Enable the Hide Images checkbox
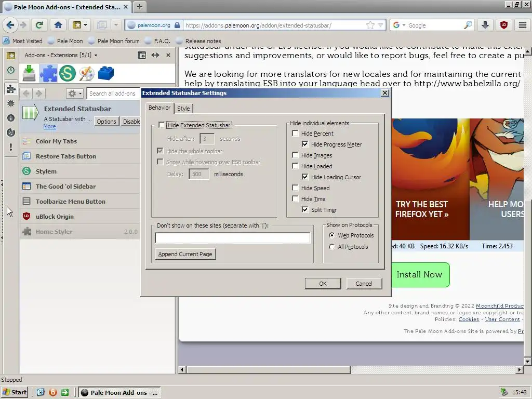 pos(295,155)
